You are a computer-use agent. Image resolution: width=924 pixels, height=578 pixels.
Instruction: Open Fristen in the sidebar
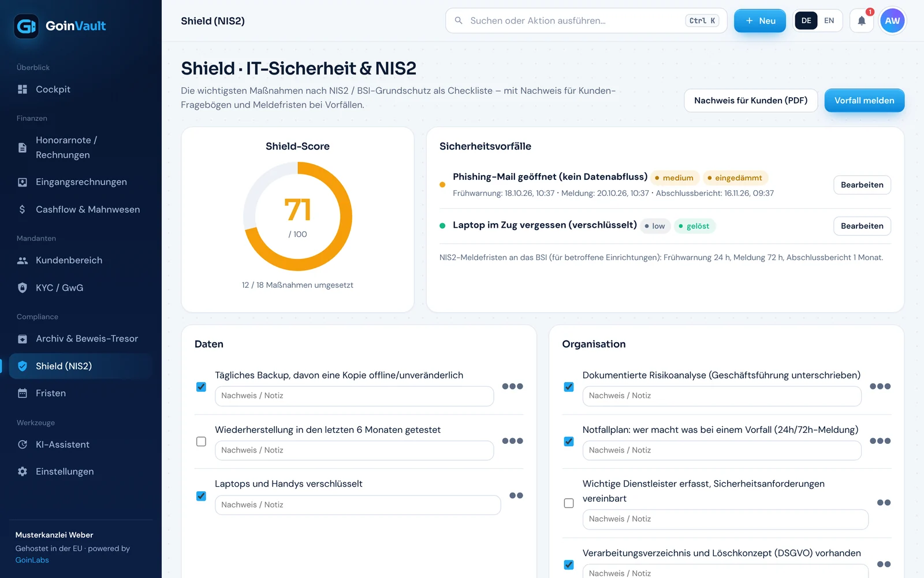[81, 393]
